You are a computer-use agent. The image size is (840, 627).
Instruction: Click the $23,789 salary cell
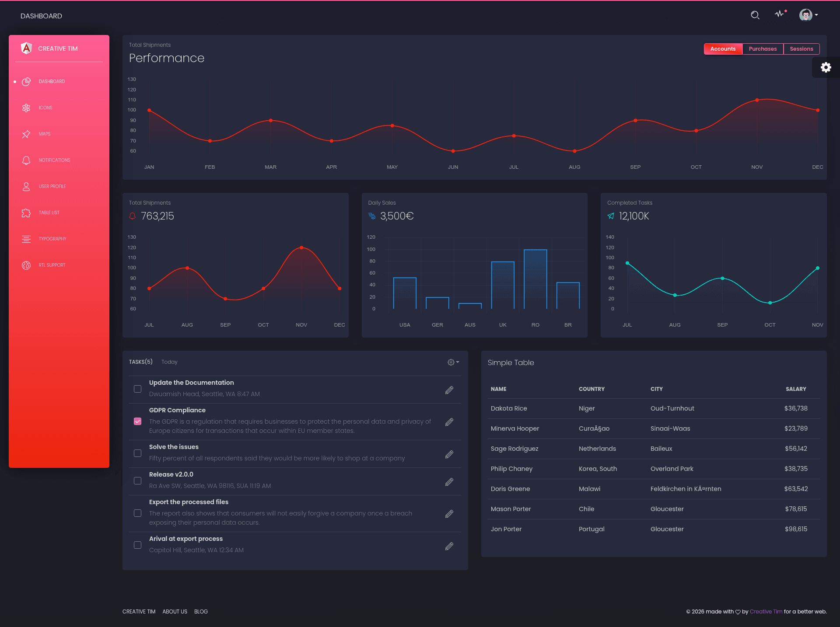pyautogui.click(x=796, y=428)
